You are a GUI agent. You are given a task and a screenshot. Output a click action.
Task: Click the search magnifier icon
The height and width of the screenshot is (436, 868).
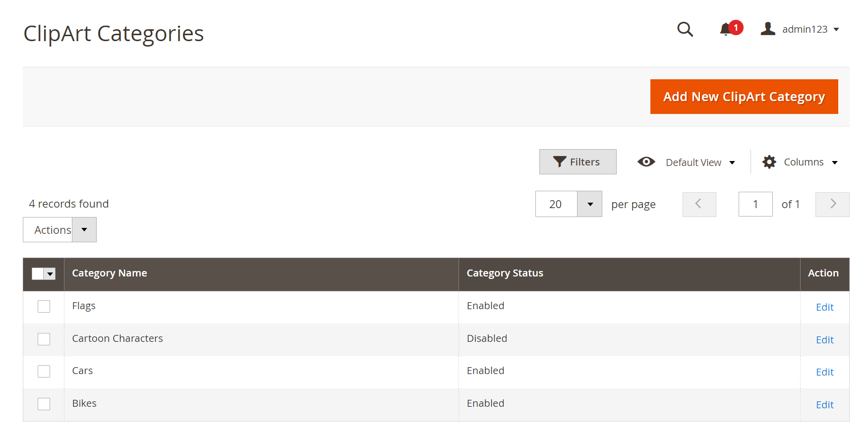[685, 29]
